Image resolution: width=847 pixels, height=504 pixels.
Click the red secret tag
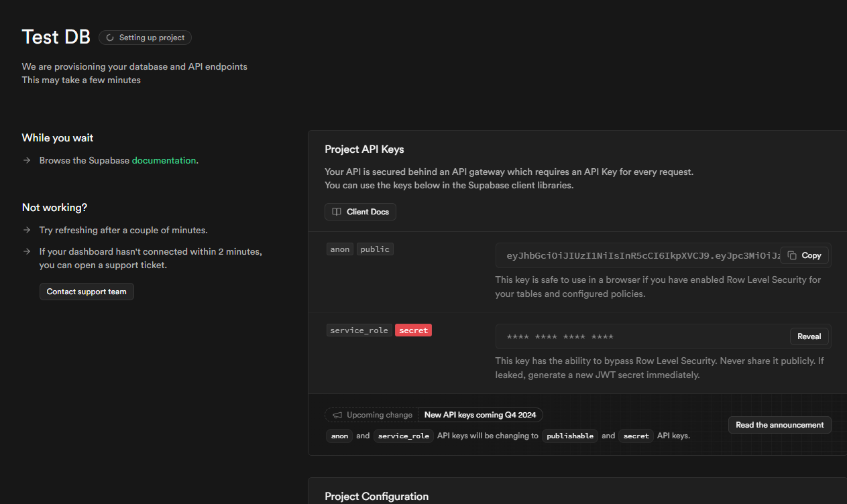pyautogui.click(x=413, y=330)
